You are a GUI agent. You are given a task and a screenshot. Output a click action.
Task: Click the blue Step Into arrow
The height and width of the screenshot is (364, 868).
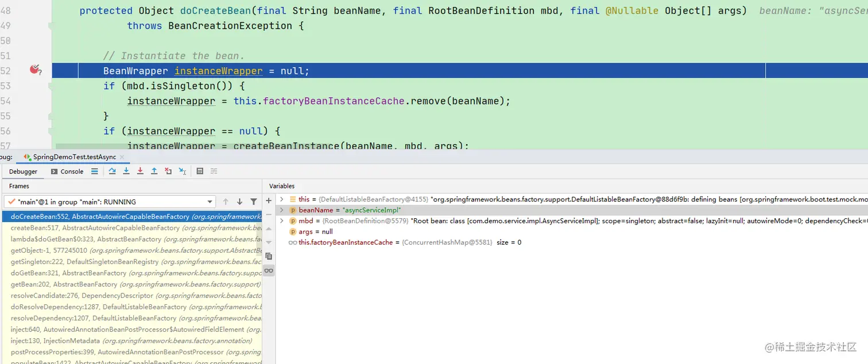pos(126,171)
